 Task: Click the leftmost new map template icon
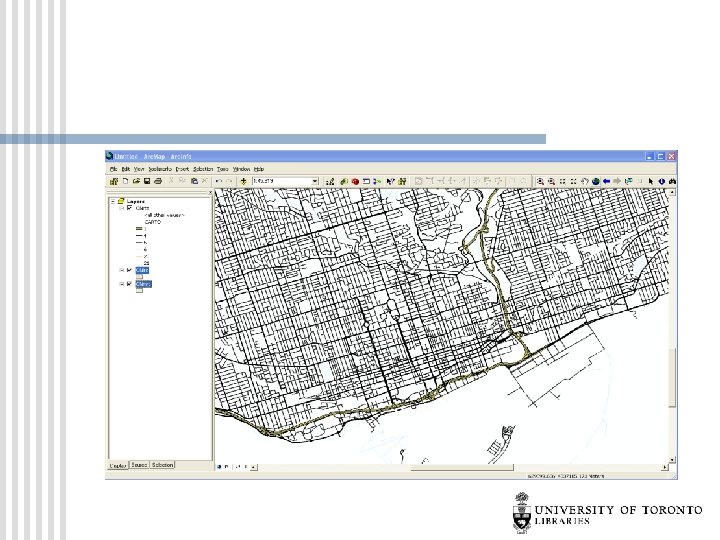click(114, 181)
